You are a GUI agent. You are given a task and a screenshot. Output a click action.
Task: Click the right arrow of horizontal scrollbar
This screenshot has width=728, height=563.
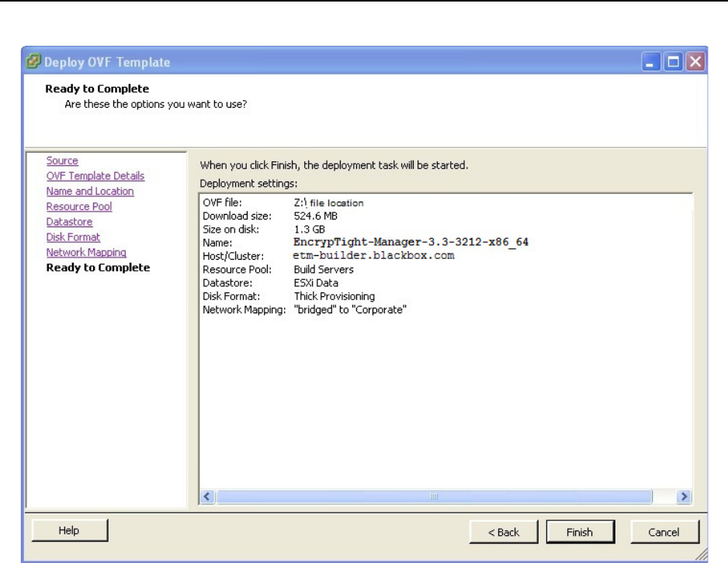click(684, 497)
